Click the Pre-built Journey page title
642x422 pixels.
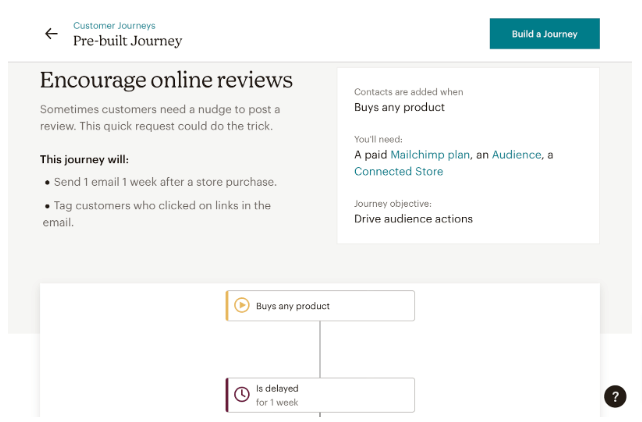coord(128,41)
